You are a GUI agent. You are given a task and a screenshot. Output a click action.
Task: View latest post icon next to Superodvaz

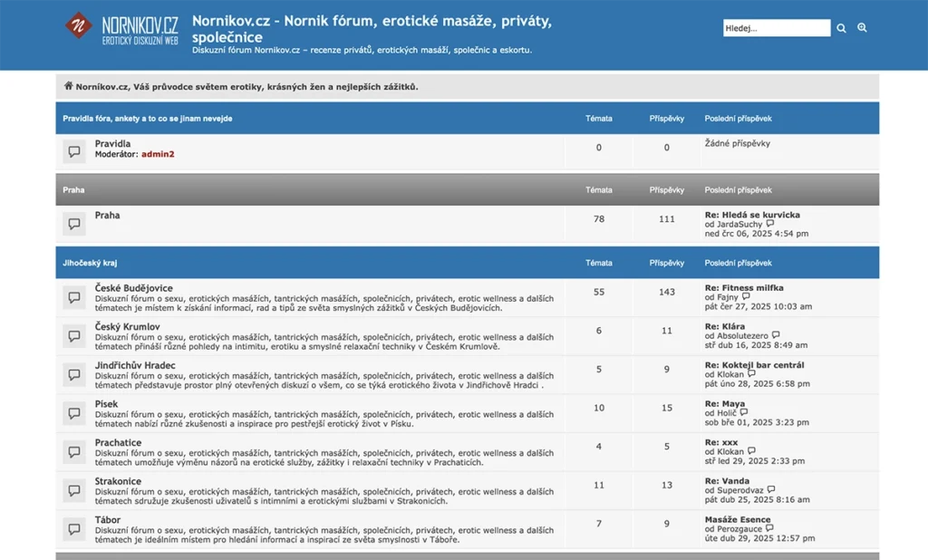coord(771,489)
